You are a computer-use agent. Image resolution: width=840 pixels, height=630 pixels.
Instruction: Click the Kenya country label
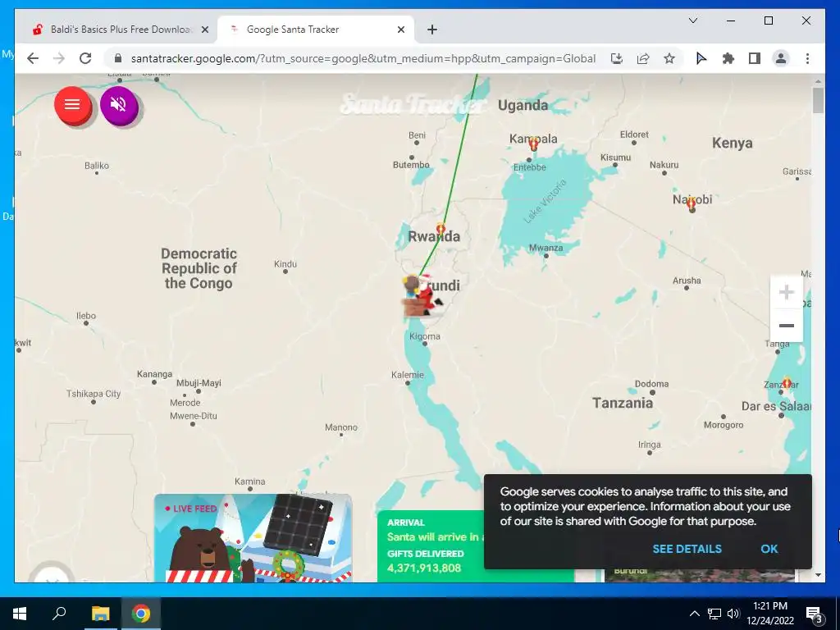pyautogui.click(x=732, y=143)
